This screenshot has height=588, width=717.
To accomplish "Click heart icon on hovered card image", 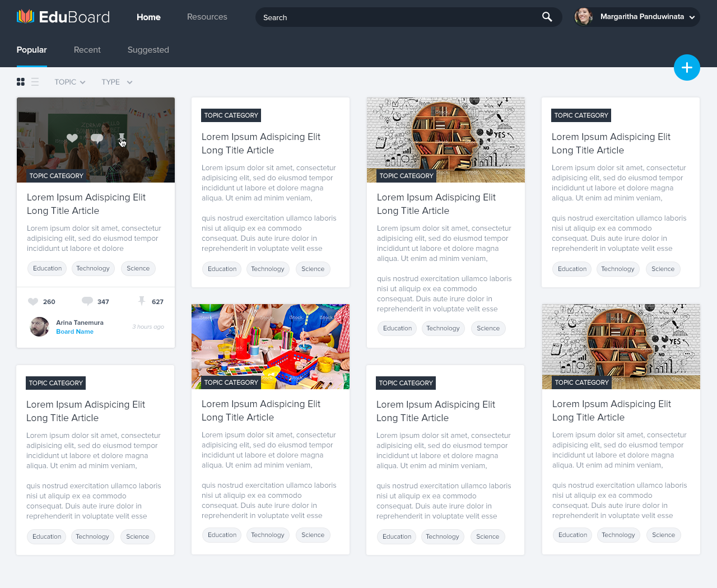I will tap(72, 138).
